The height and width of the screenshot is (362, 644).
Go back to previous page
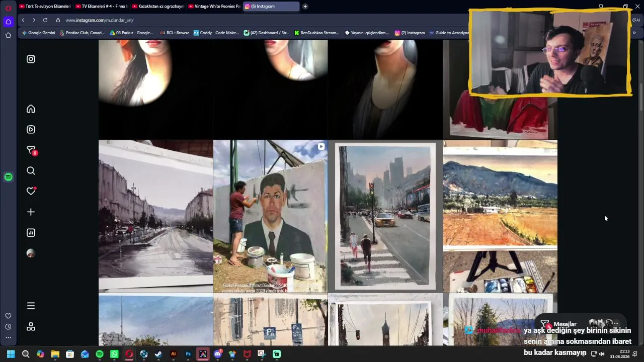click(23, 20)
